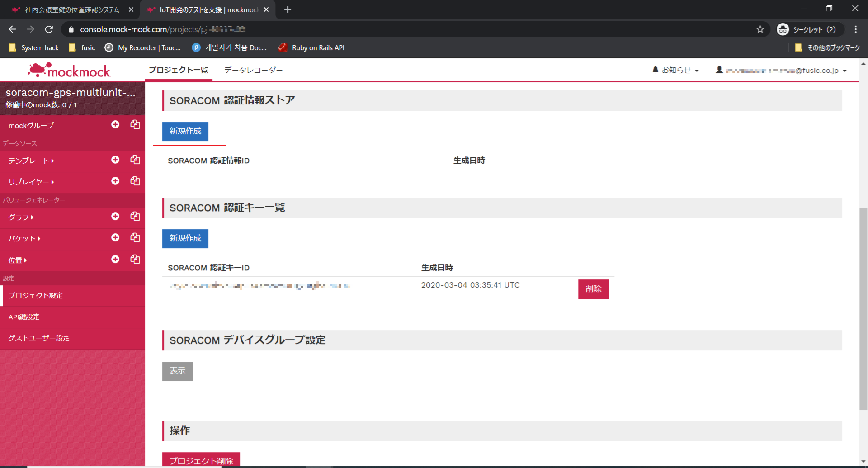Open ゲストユーザー設定 in the sidebar
The image size is (868, 468).
pos(39,338)
